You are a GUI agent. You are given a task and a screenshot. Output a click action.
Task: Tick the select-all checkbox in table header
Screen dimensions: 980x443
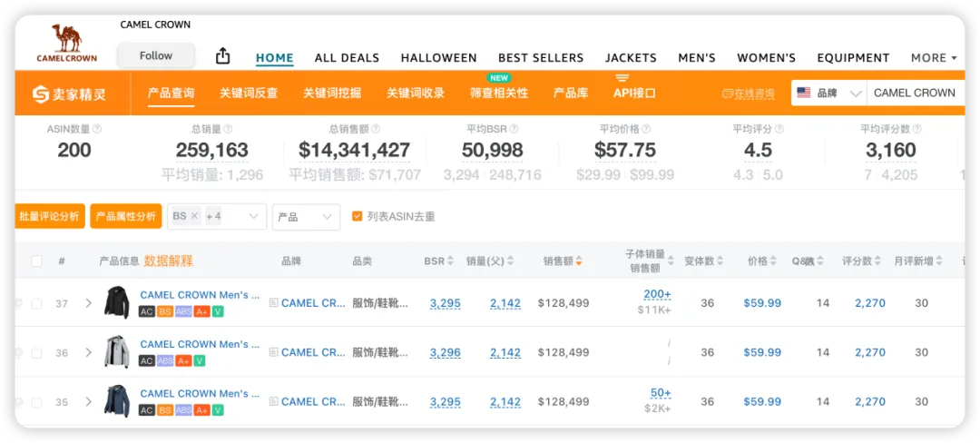tap(37, 261)
